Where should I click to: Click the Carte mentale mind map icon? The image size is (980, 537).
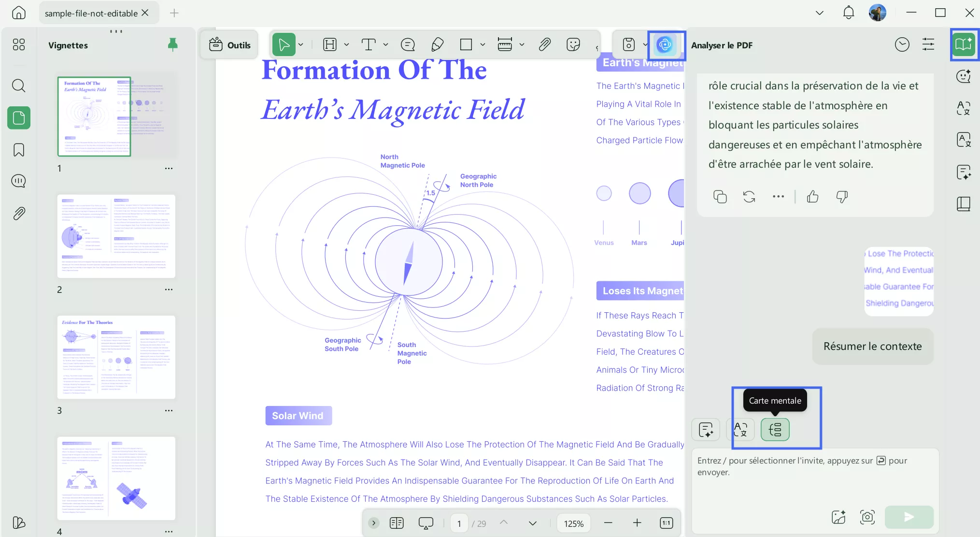coord(775,429)
